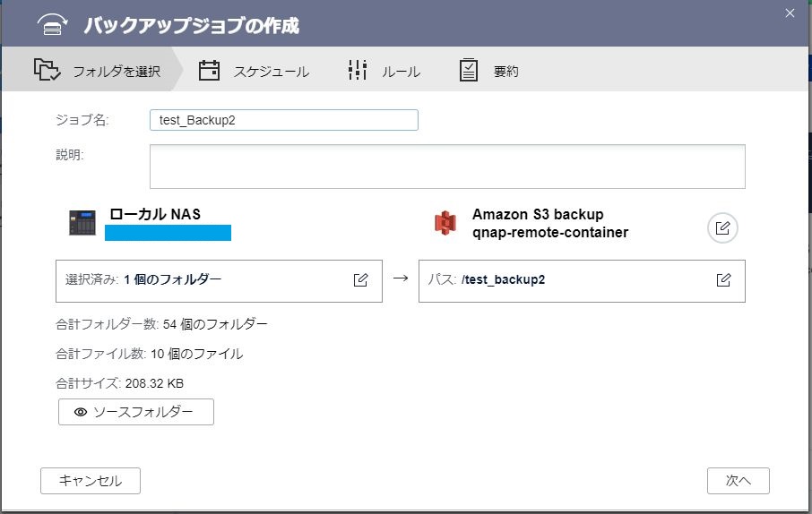The width and height of the screenshot is (812, 514).
Task: Click the qnap-remote-container text
Action: point(550,233)
